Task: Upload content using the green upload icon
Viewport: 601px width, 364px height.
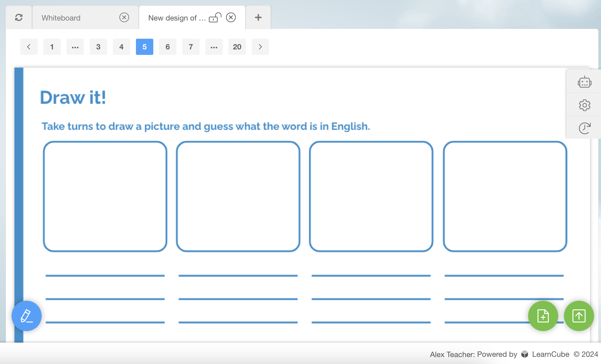Action: point(579,316)
